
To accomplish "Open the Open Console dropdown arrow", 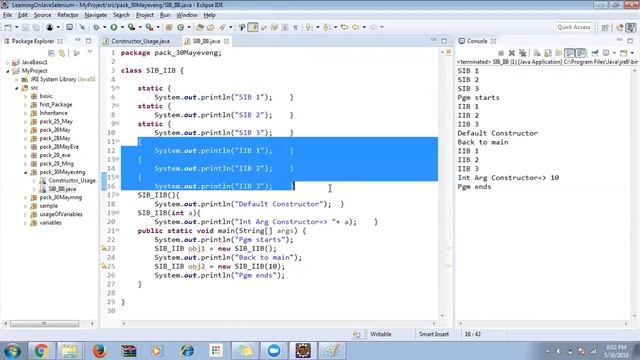I will [x=632, y=53].
